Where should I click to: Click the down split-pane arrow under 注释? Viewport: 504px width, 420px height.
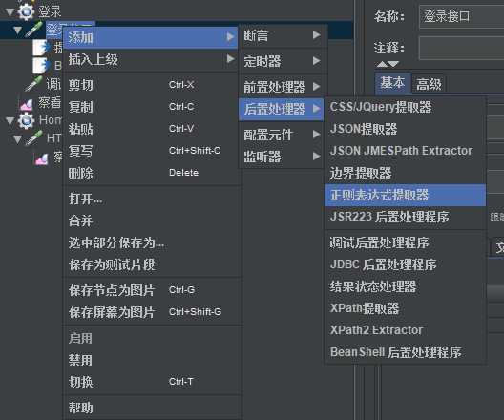pos(393,64)
